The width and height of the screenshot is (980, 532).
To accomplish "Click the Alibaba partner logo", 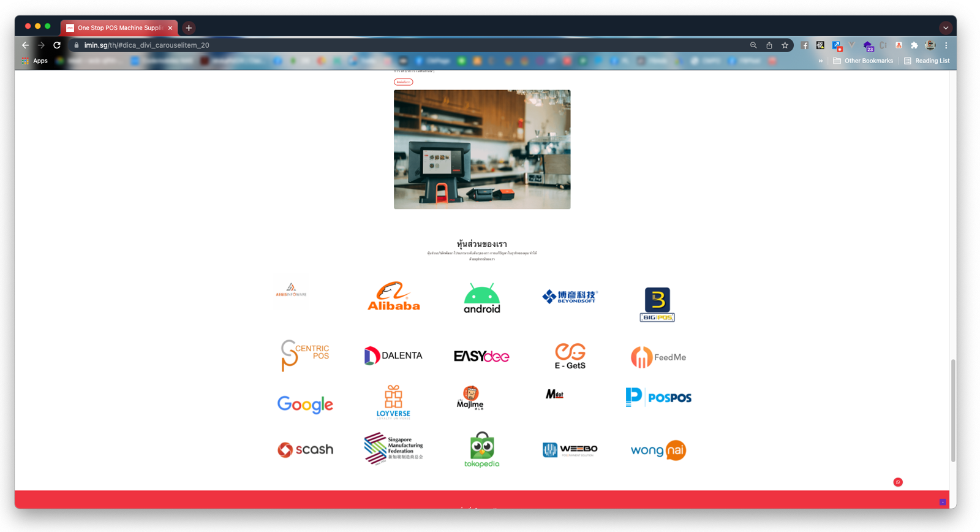I will click(394, 297).
